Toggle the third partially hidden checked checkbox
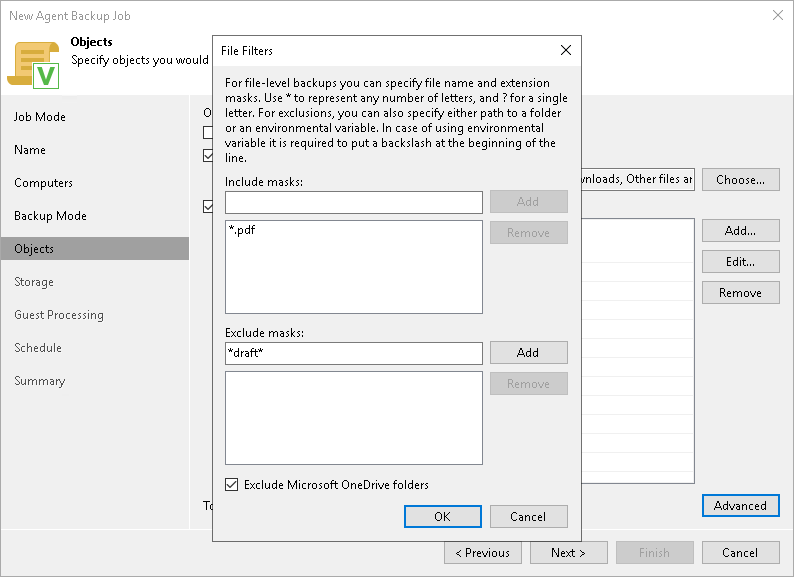This screenshot has height=577, width=794. tap(208, 206)
